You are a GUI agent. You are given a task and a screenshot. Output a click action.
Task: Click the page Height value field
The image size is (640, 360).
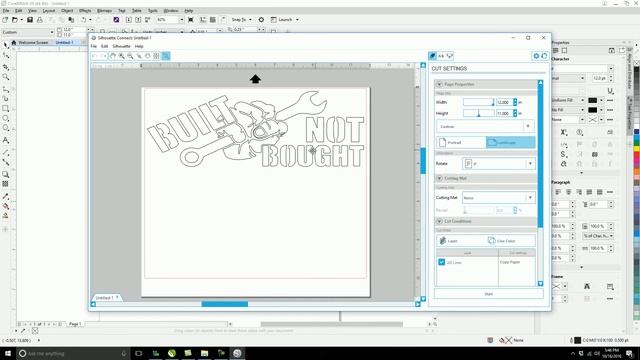pos(504,113)
